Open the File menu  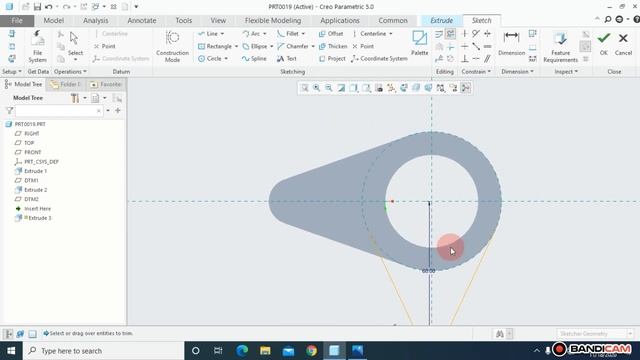point(17,20)
